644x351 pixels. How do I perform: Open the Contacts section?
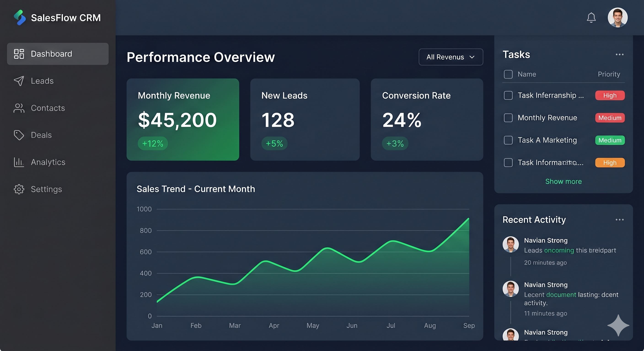tap(48, 108)
